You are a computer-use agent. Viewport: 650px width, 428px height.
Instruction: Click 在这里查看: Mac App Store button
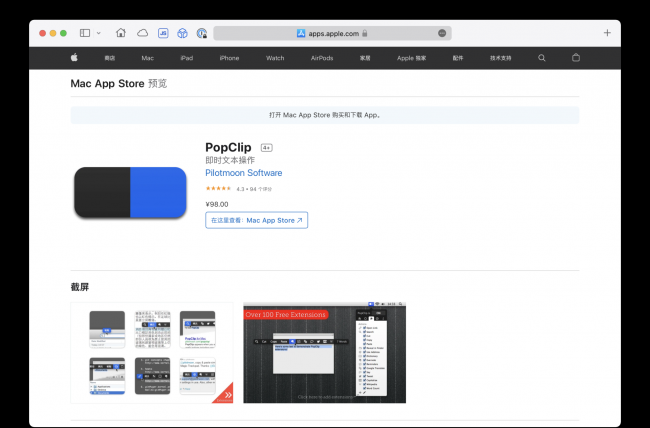pyautogui.click(x=257, y=220)
